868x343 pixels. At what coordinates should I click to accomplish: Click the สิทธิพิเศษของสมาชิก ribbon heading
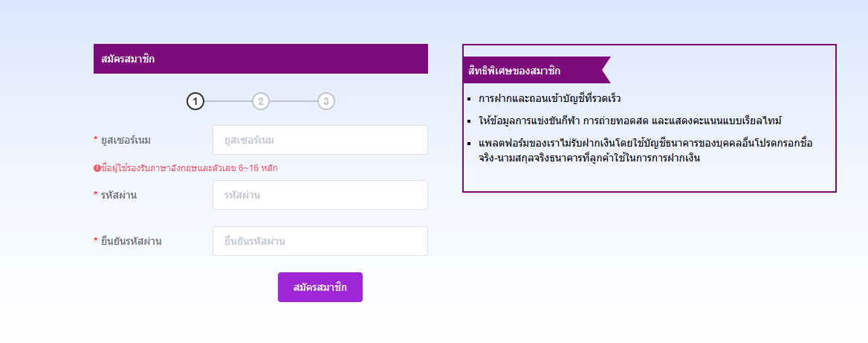pos(515,71)
